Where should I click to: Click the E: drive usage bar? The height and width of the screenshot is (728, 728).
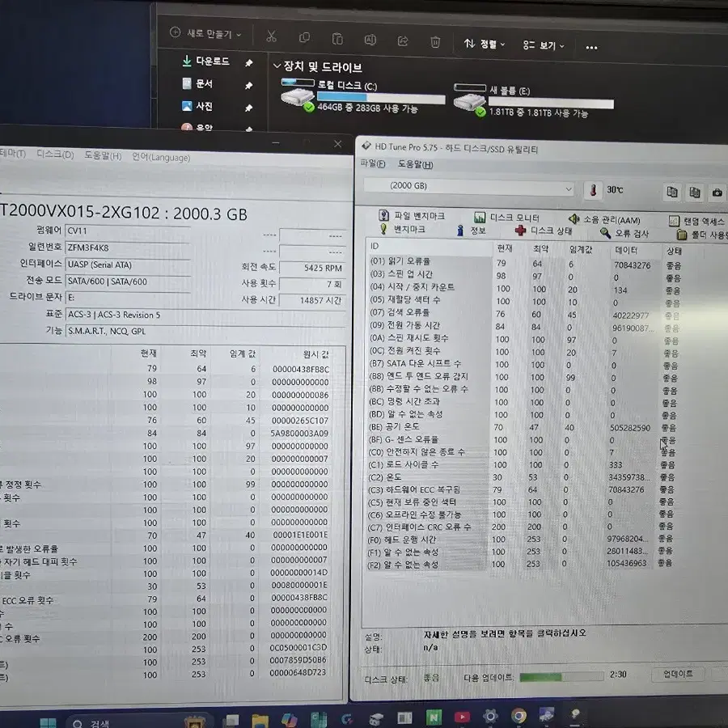point(551,103)
